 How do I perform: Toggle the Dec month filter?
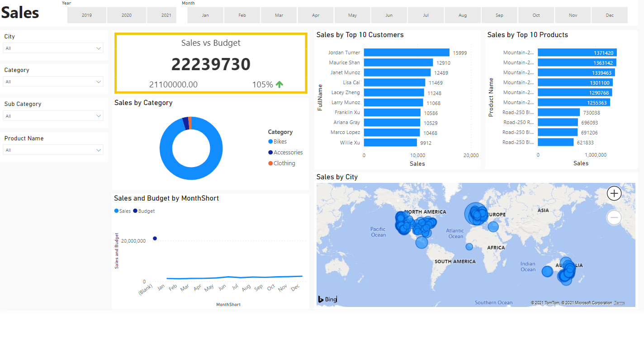609,15
